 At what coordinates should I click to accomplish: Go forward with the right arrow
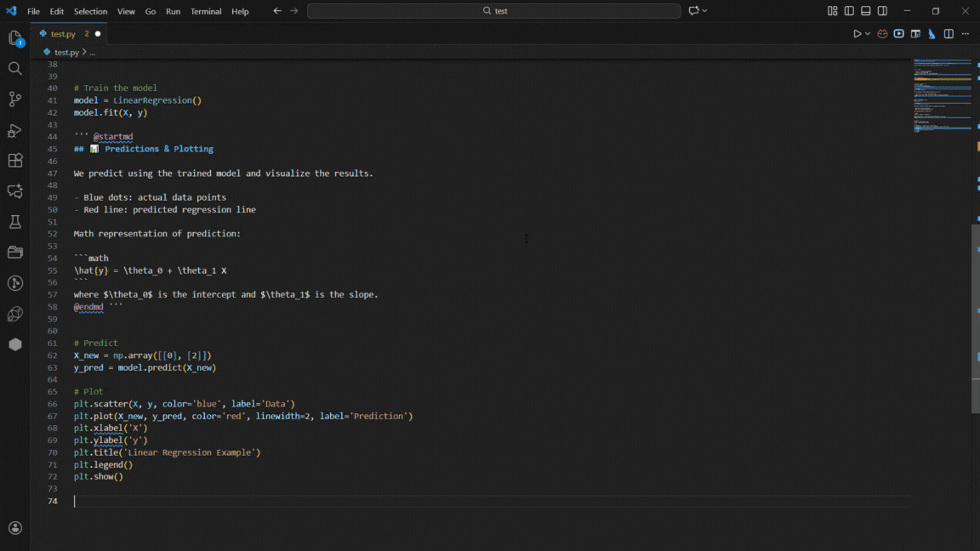click(293, 10)
